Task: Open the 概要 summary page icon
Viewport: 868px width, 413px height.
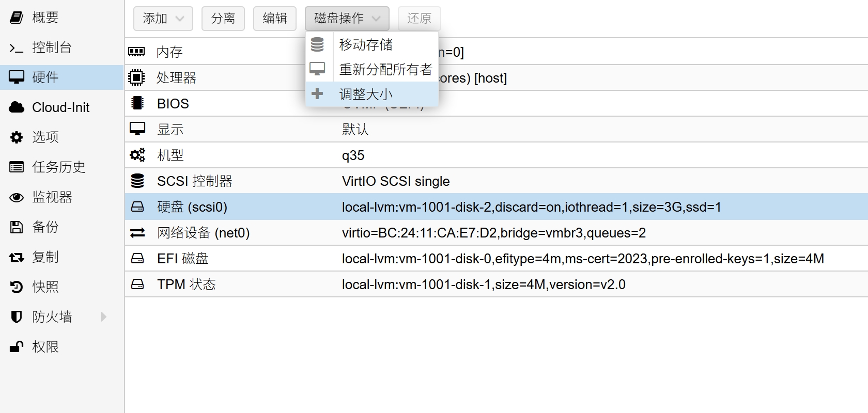Action: pos(17,18)
